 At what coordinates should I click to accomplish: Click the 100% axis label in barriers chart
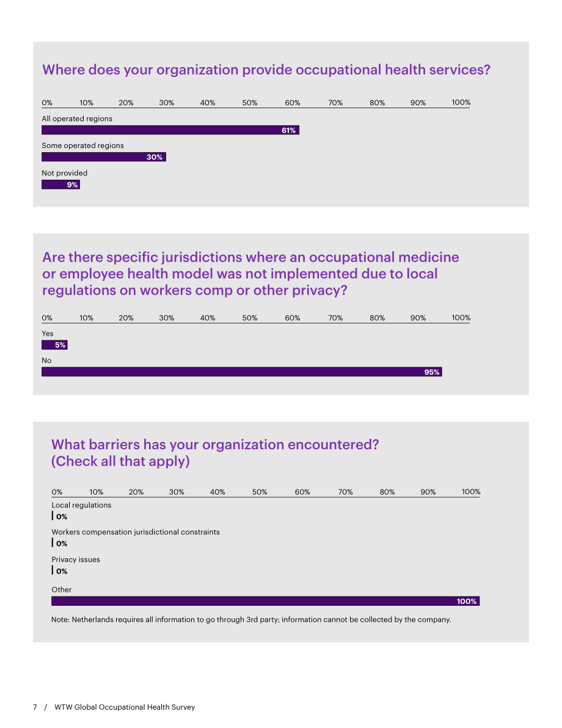(471, 491)
